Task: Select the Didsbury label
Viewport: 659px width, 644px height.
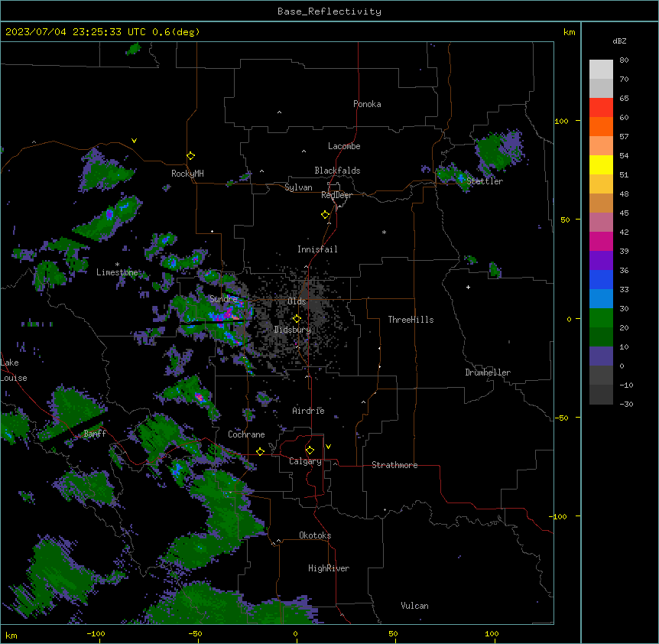Action: point(293,330)
